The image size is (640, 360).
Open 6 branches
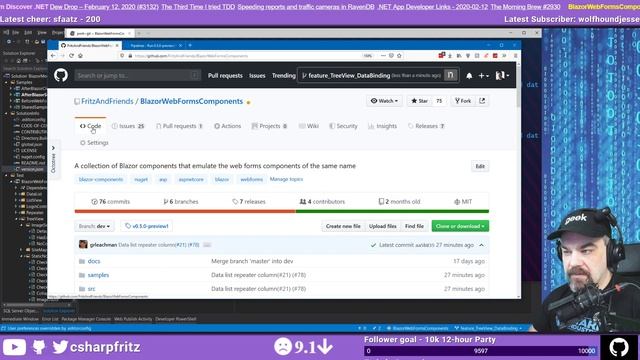point(181,202)
